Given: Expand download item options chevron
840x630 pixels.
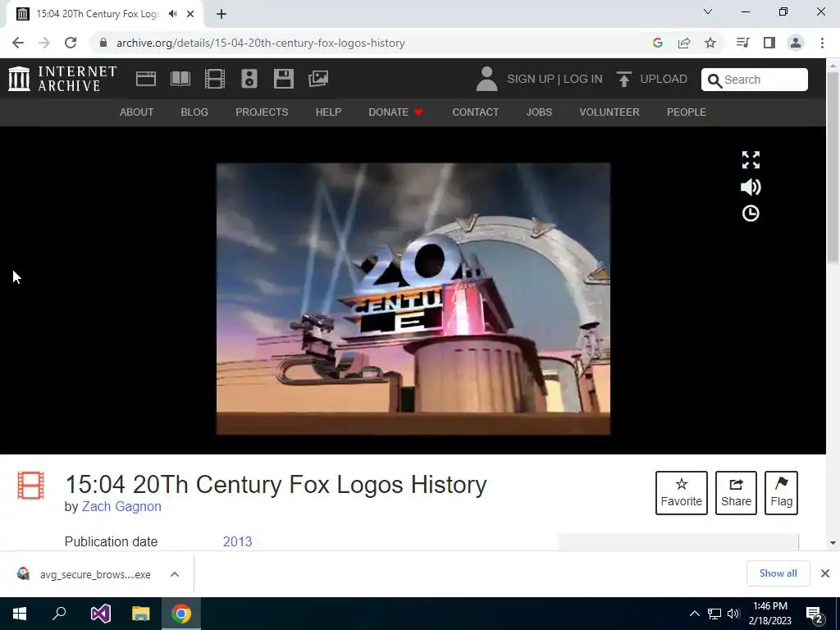Looking at the screenshot, I should point(175,574).
